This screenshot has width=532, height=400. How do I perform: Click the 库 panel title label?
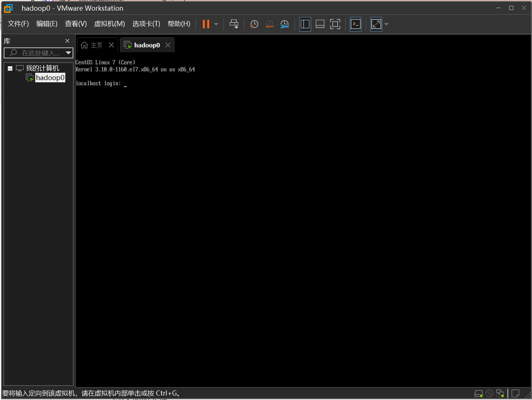coord(7,41)
